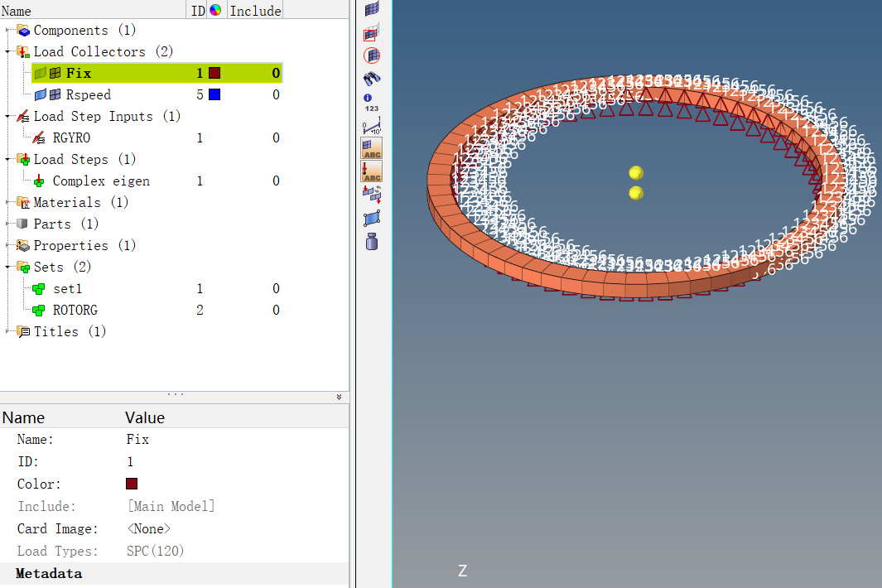The width and height of the screenshot is (882, 588).
Task: Click the top mesh display icon
Action: [x=372, y=9]
